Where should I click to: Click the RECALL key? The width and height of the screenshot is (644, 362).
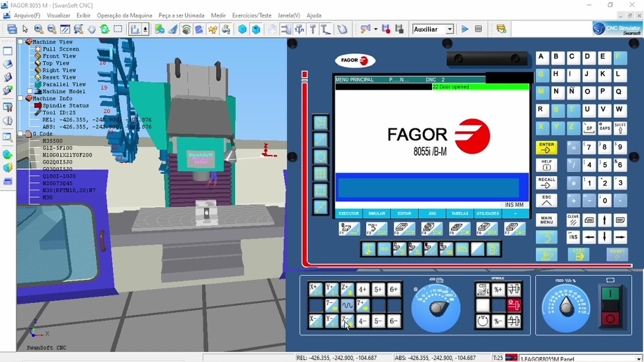coord(546,183)
